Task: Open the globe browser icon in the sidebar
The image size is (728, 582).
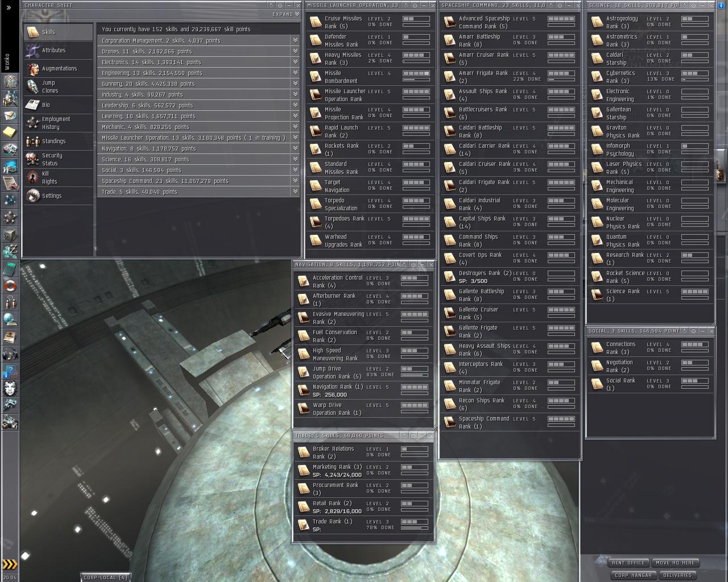Action: click(x=10, y=319)
